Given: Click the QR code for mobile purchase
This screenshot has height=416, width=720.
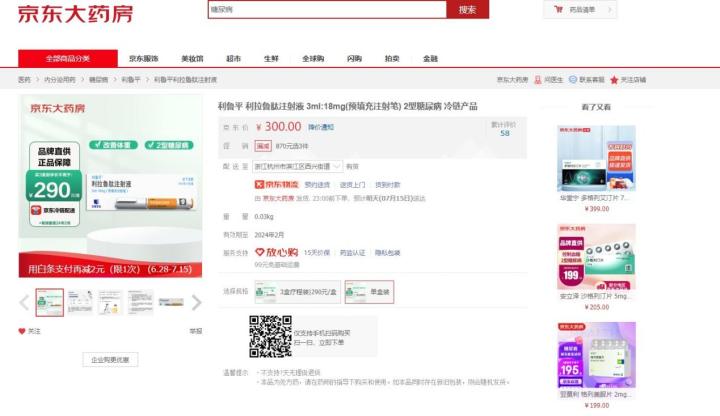Looking at the screenshot, I should click(270, 336).
